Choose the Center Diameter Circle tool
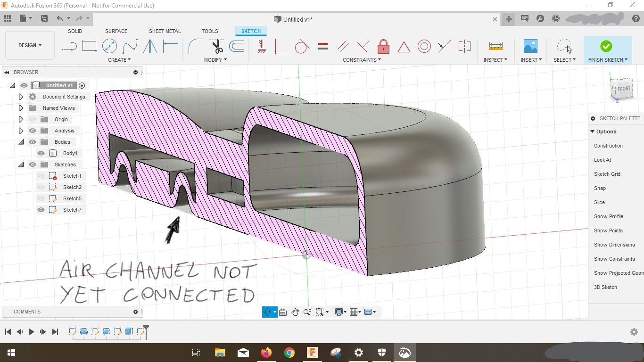The image size is (644, 362). tap(109, 46)
